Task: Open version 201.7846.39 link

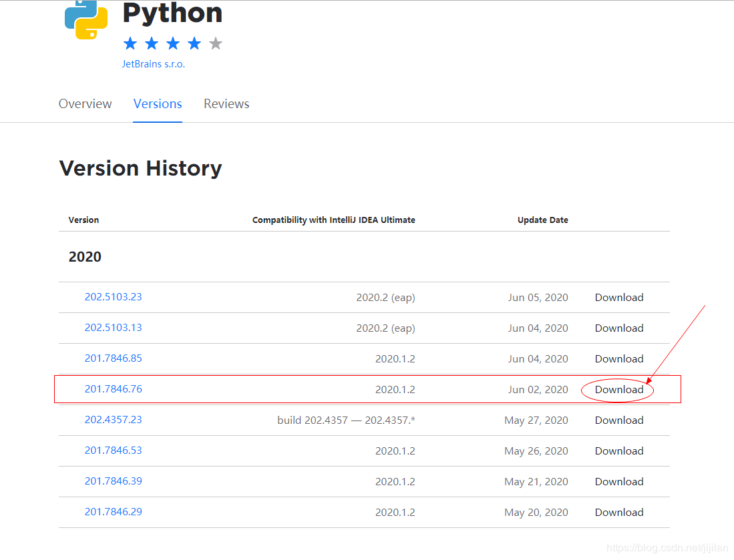Action: pos(113,481)
